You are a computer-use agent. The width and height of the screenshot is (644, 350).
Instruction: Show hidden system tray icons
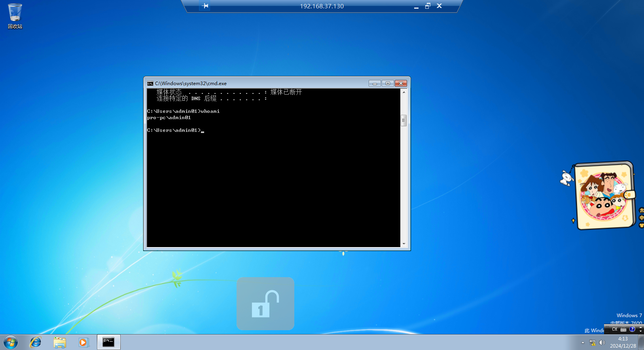(583, 342)
